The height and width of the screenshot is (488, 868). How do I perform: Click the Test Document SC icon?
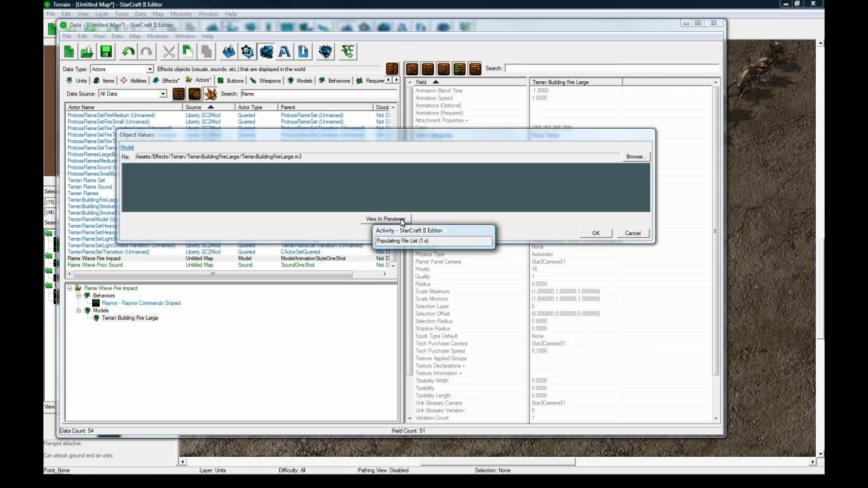348,52
